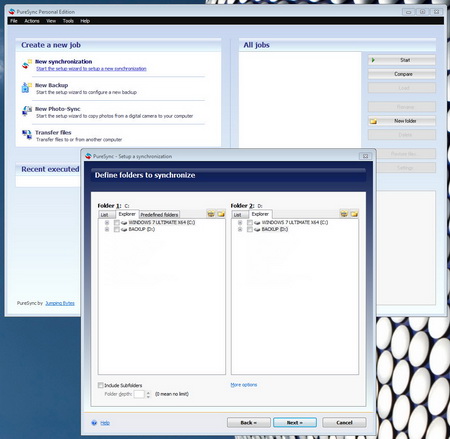Click the New synchronization icon
The width and height of the screenshot is (450, 439).
coord(27,64)
